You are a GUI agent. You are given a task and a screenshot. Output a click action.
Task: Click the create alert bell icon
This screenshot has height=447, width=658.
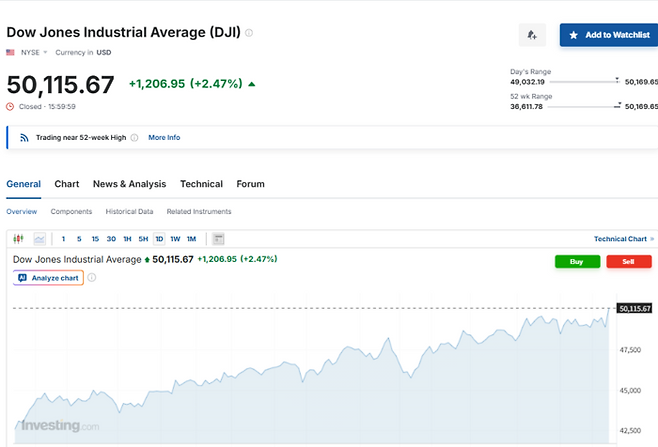[x=532, y=35]
